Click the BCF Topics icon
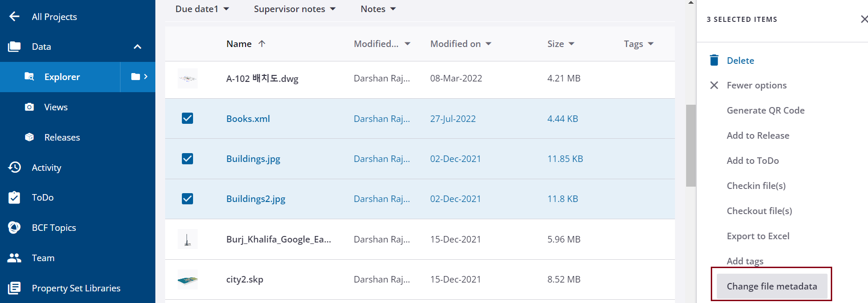Image resolution: width=868 pixels, height=303 pixels. pos(14,228)
